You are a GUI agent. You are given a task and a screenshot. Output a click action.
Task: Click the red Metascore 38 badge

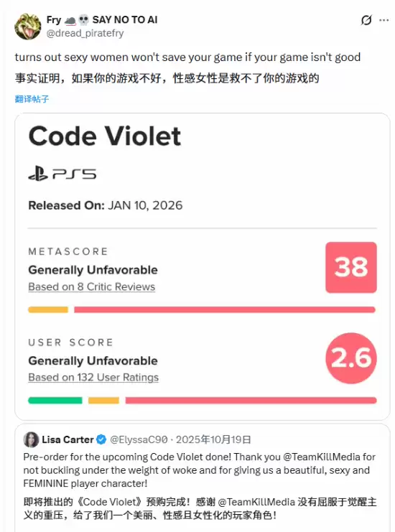[x=351, y=267]
